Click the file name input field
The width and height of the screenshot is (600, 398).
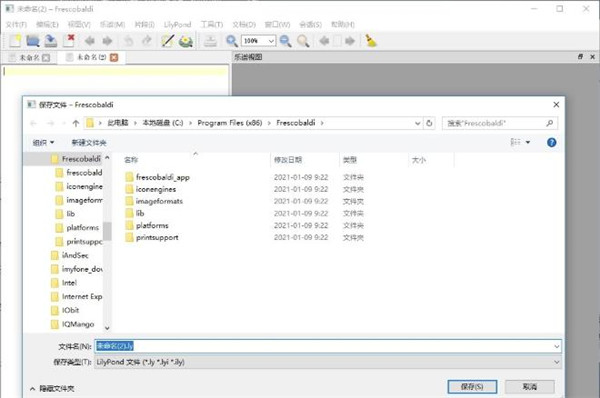(x=328, y=346)
